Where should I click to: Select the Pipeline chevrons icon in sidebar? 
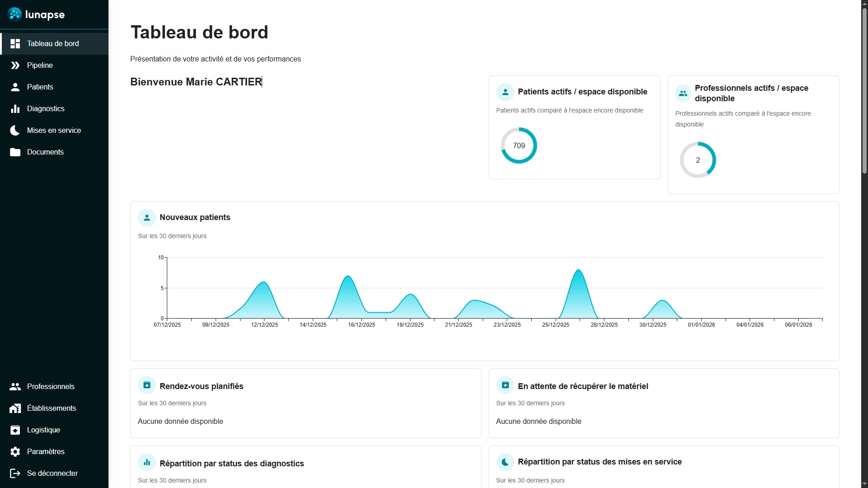coord(15,65)
